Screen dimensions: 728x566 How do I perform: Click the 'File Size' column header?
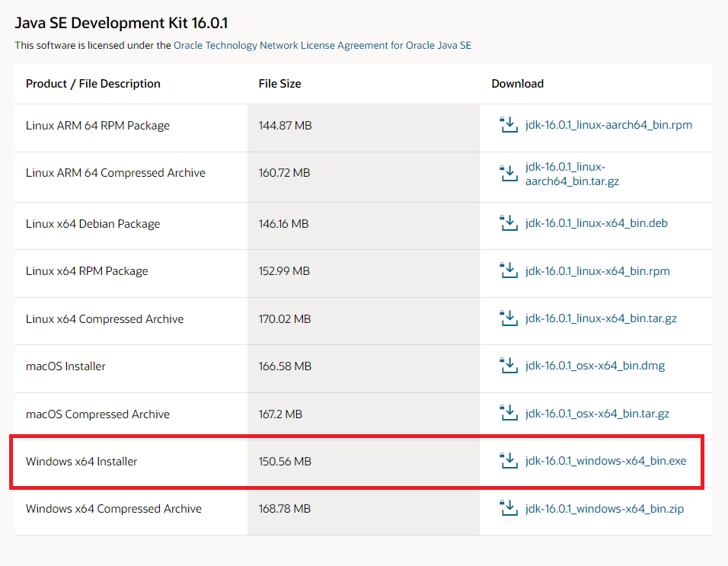click(x=280, y=84)
